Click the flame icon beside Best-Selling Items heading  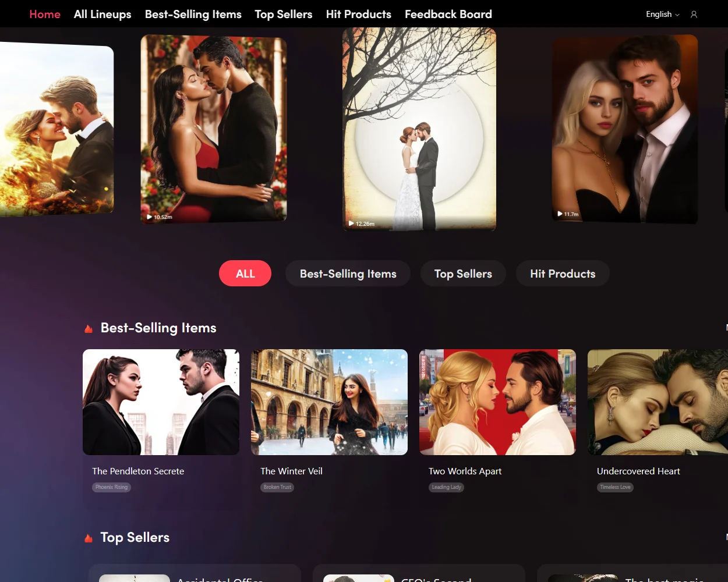click(x=89, y=329)
